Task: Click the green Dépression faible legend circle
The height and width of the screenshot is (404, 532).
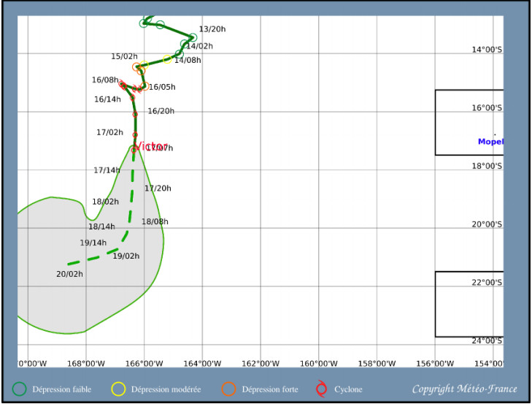Action: coord(20,389)
